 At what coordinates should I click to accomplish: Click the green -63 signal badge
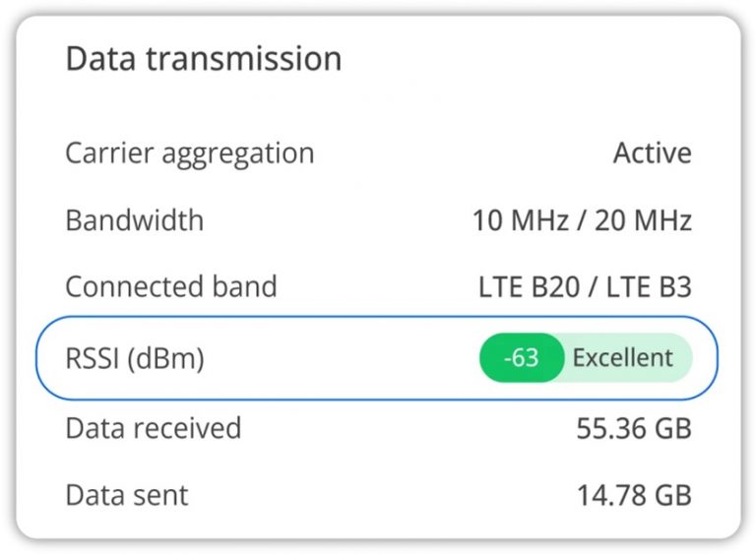(521, 358)
